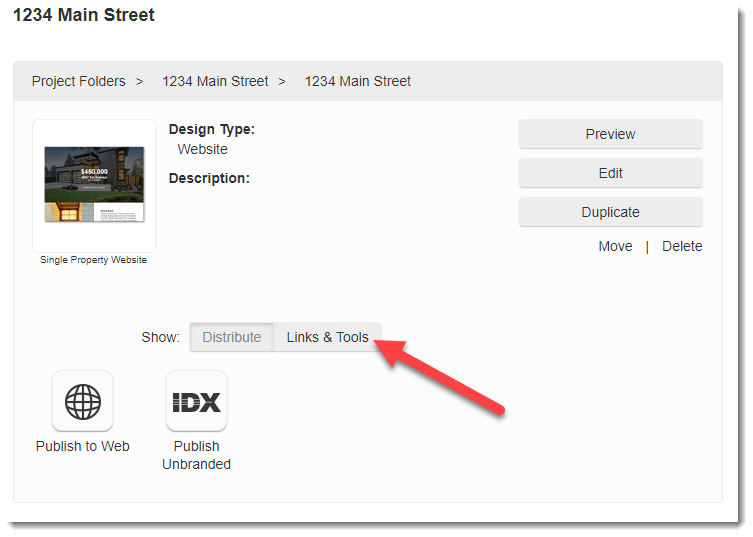Click the 1234 Main Street page heading

coord(84,16)
